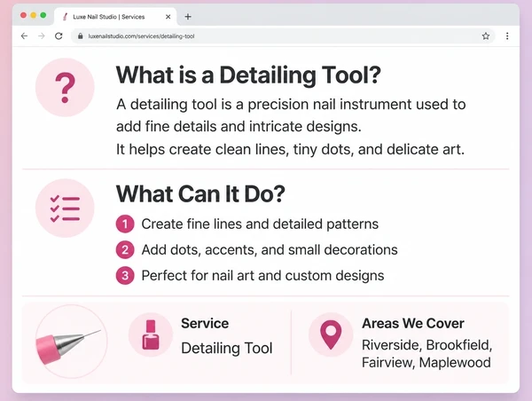Click the 'What is a Detailing Tool?' heading
The height and width of the screenshot is (401, 532).
coord(248,75)
